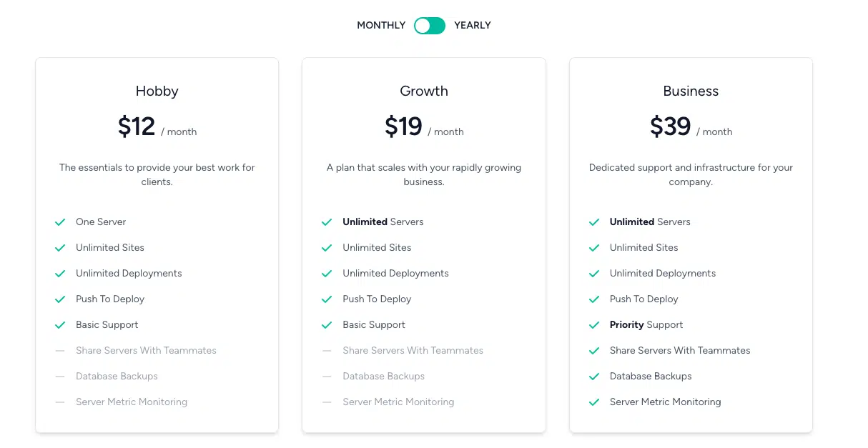Screen dimensions: 868x448
Task: Switch billing to YEARLY
Action: (x=473, y=25)
